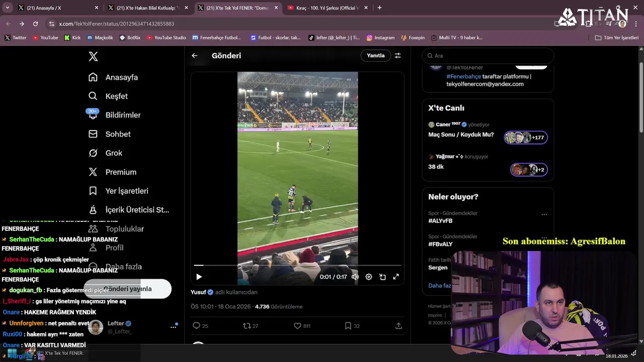Viewport: 644px width, 362px height.
Task: Open Anasayfa home page
Action: coord(113,77)
